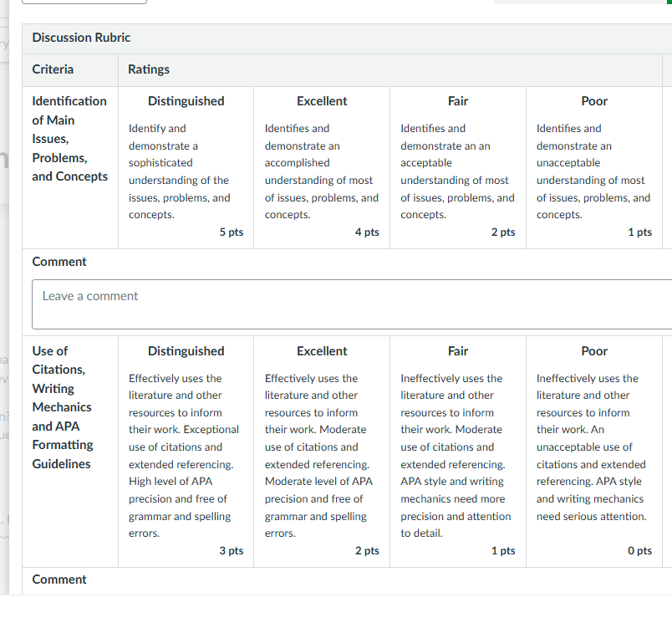Click the 0 pts value in Poor
The image size is (672, 633).
click(640, 551)
